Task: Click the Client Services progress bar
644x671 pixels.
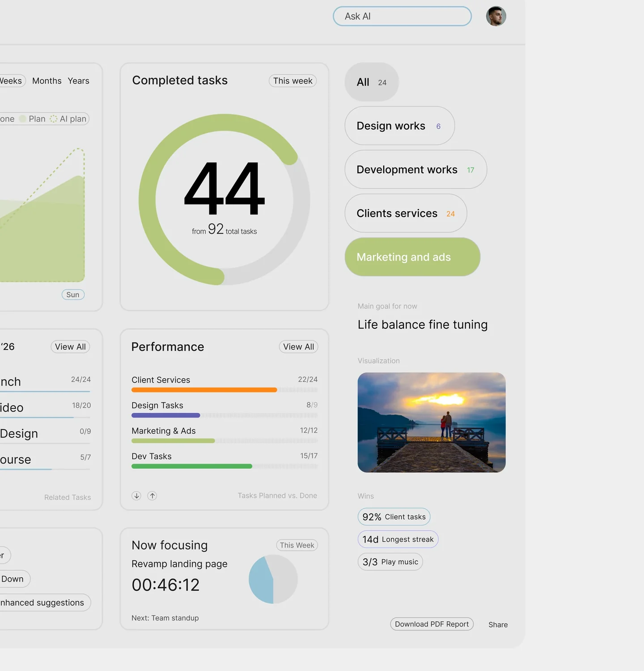Action: (225, 390)
